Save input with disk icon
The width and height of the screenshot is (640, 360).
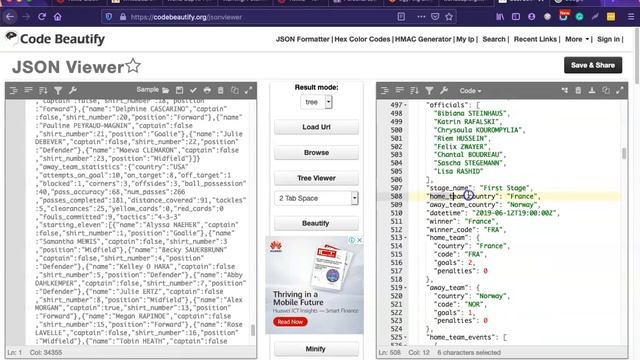tap(179, 90)
